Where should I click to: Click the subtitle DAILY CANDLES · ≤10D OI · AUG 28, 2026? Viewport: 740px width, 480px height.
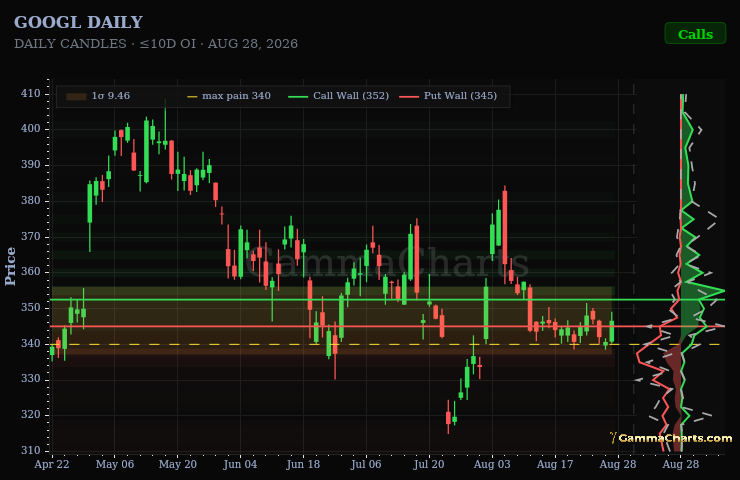156,44
